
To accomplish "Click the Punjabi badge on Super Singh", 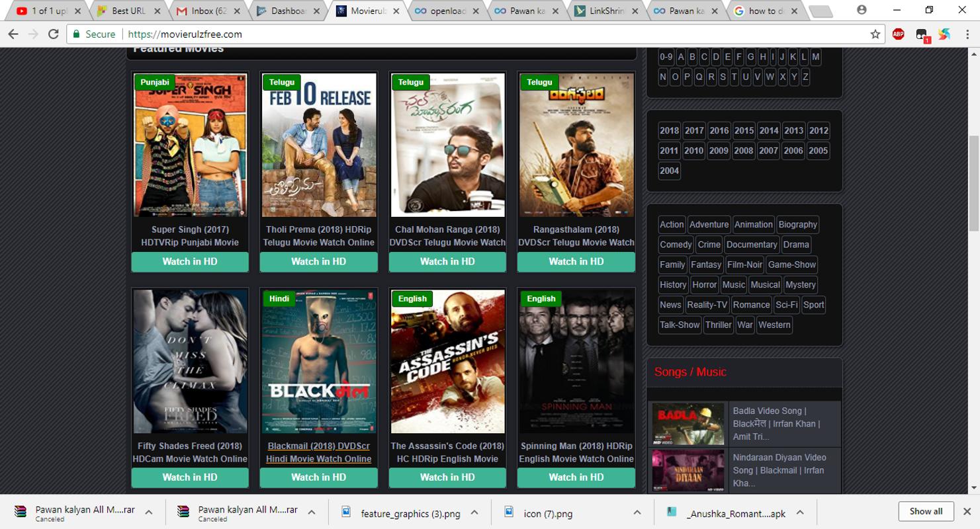I will click(x=155, y=82).
